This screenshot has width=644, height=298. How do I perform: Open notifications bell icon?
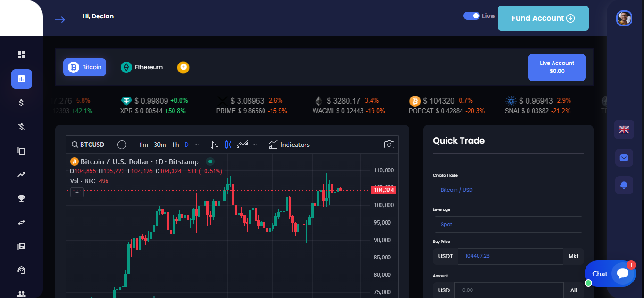[624, 185]
